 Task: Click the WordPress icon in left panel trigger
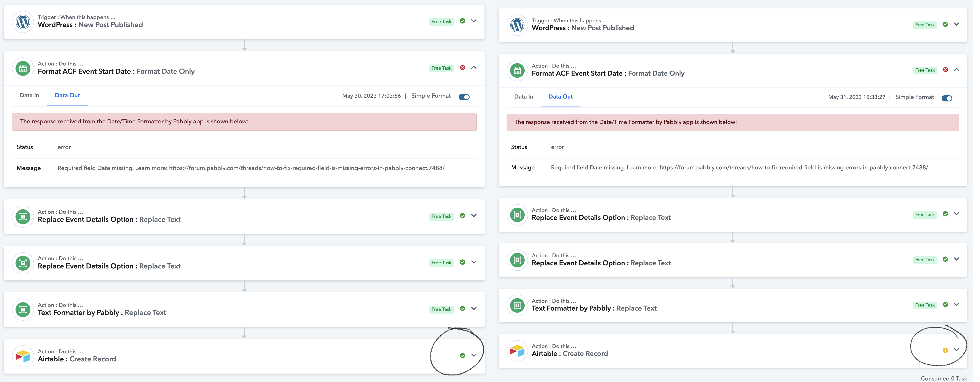coord(23,22)
